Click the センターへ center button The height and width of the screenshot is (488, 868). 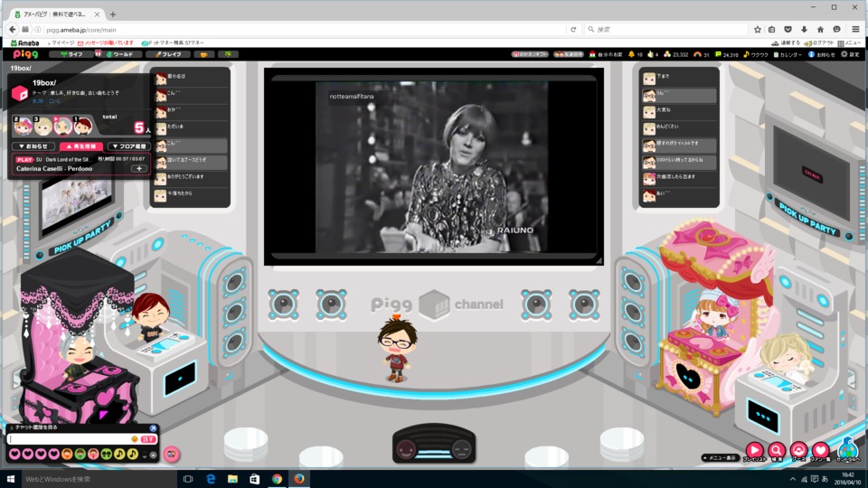click(847, 449)
